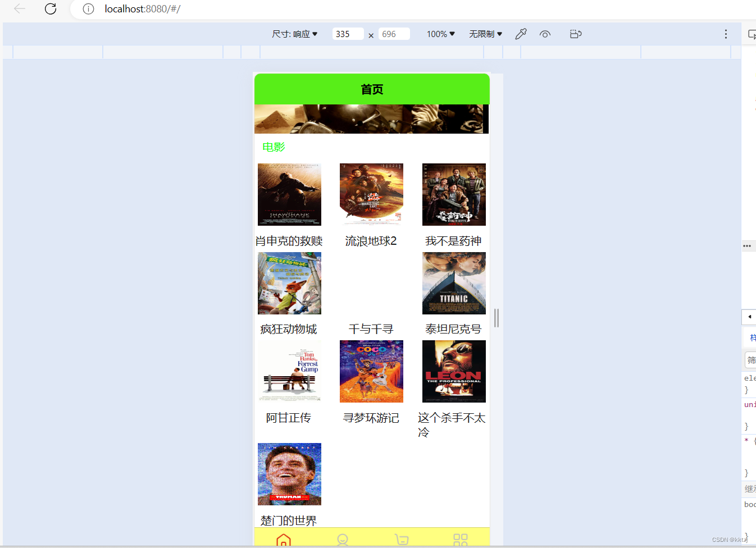Open the 无限制 throttling dropdown
Screen dimensions: 756x548
tap(486, 34)
